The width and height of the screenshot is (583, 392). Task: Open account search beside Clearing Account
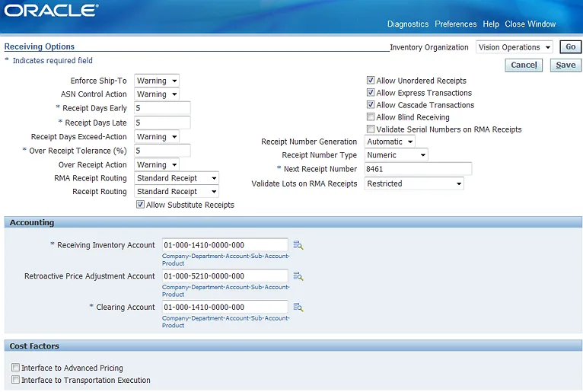(298, 308)
